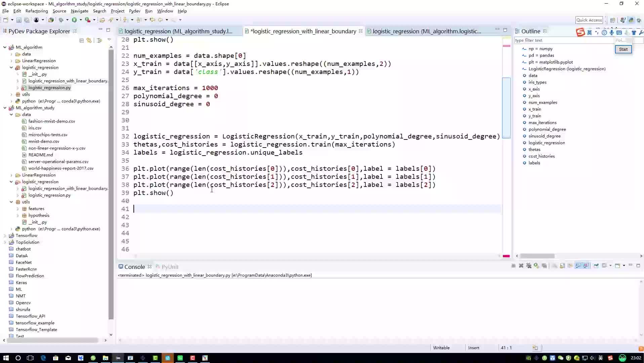Expand the TopSolution project
The image size is (644, 363).
(5, 242)
